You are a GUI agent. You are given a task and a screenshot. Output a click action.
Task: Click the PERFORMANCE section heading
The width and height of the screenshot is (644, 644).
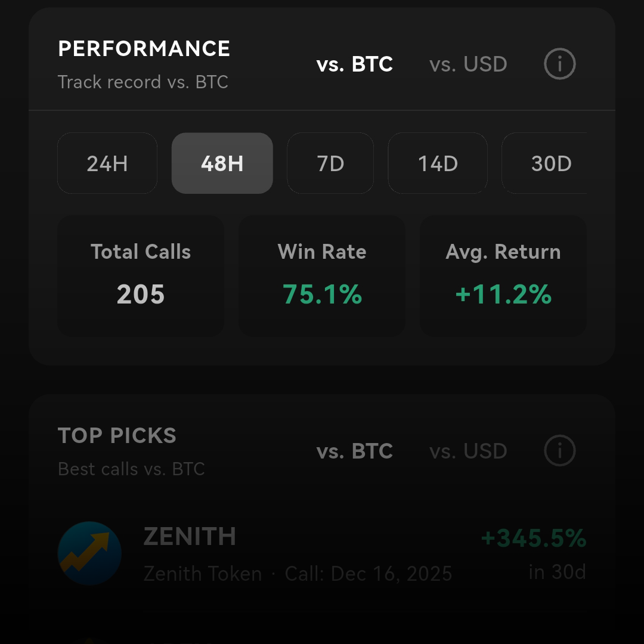tap(144, 49)
